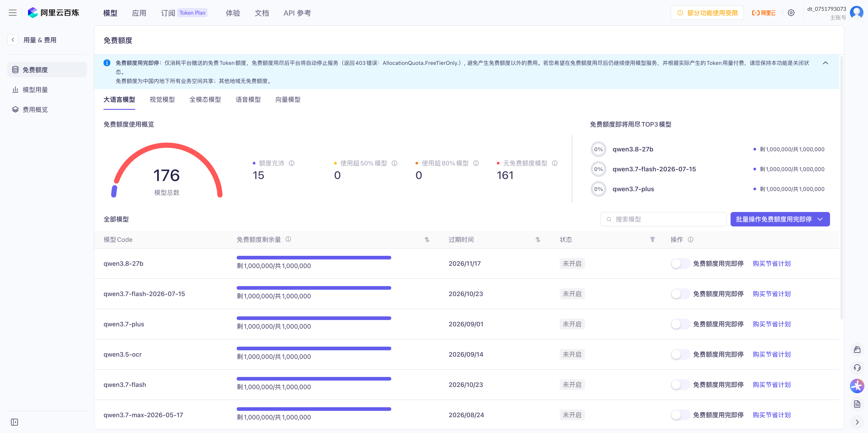Go back using the sidebar back arrow

[13, 40]
